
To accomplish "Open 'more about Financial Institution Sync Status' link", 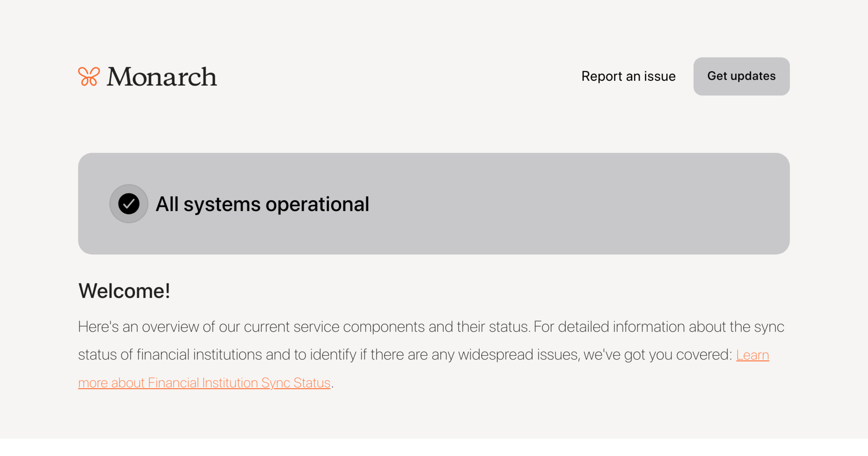I will pos(204,383).
